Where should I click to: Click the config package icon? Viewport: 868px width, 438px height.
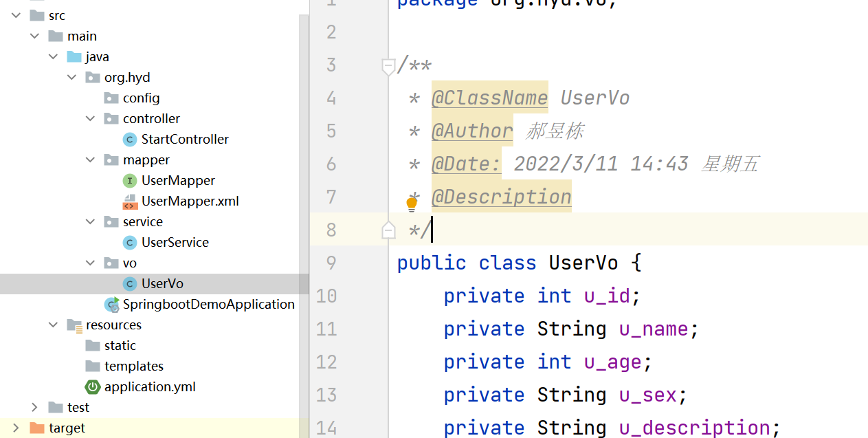click(x=111, y=98)
